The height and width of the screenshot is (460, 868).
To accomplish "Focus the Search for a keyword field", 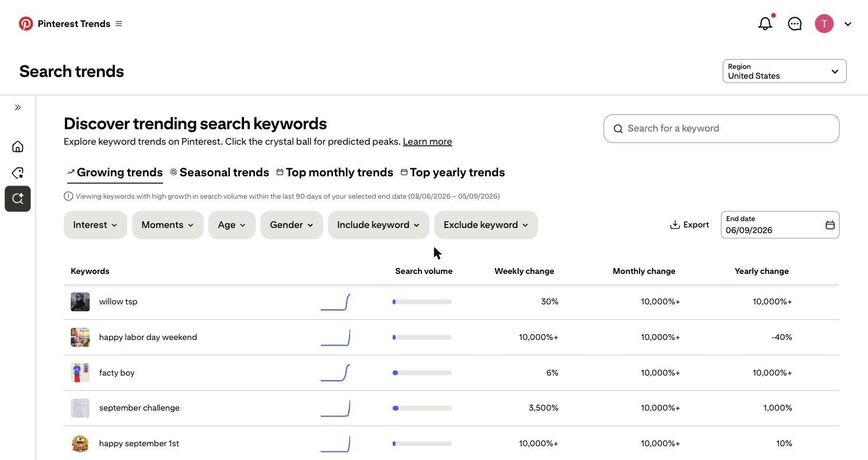I will pyautogui.click(x=721, y=129).
